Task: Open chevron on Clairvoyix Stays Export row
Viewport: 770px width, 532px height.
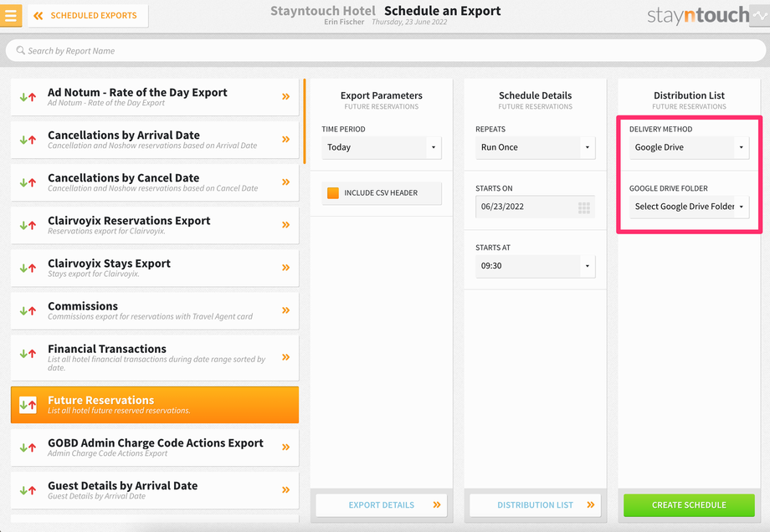Action: [x=285, y=268]
